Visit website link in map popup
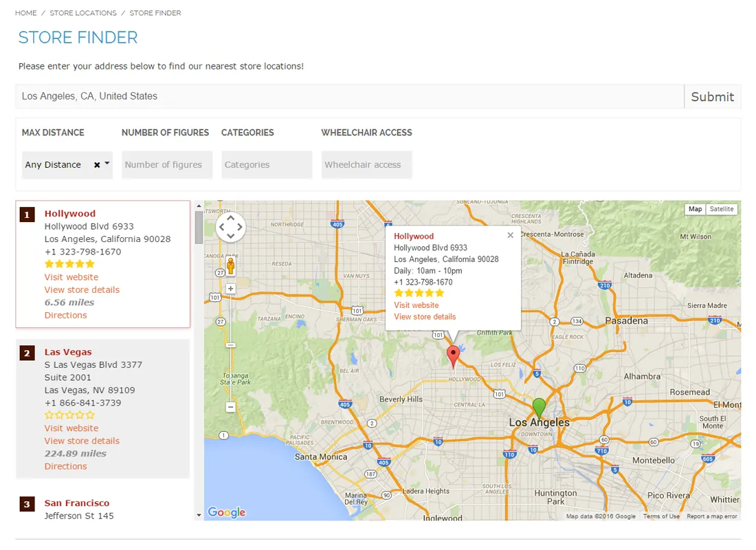 [x=416, y=305]
